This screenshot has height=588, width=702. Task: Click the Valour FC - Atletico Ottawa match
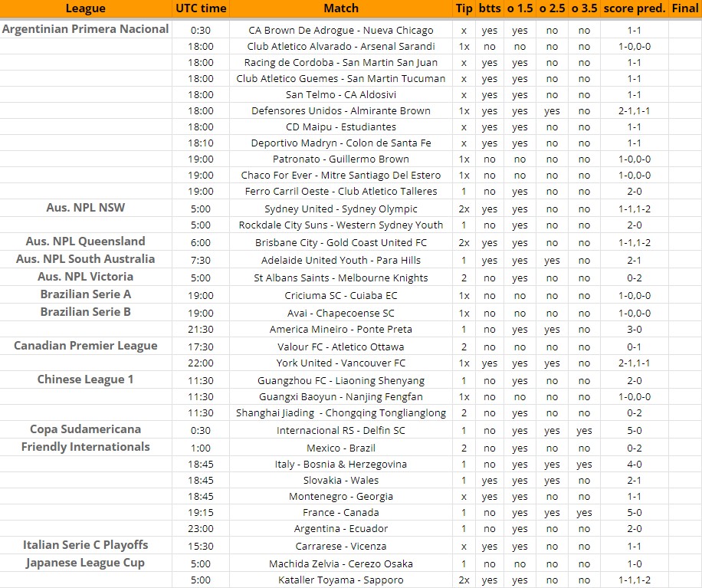click(x=341, y=347)
